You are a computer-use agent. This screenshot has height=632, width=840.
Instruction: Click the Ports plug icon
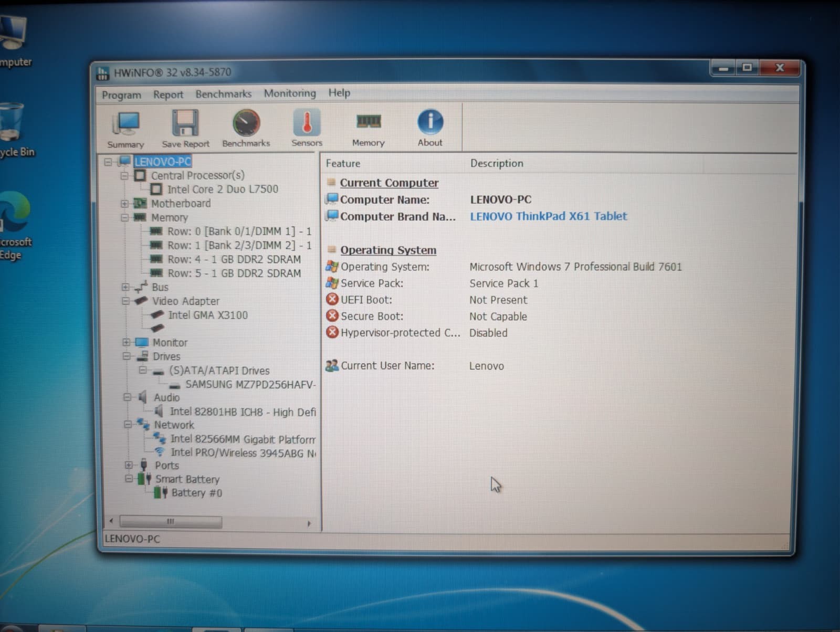coord(143,465)
